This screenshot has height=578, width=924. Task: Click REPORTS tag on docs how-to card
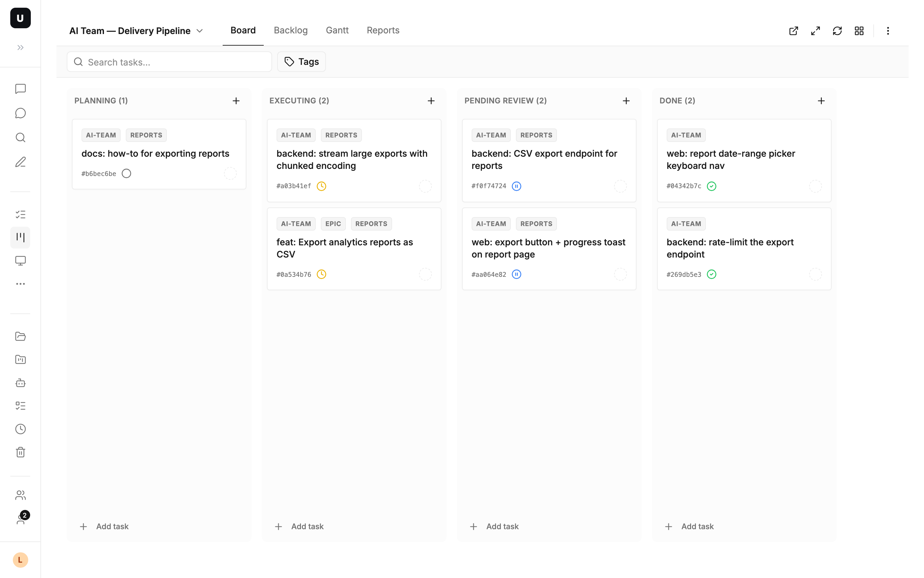click(146, 135)
